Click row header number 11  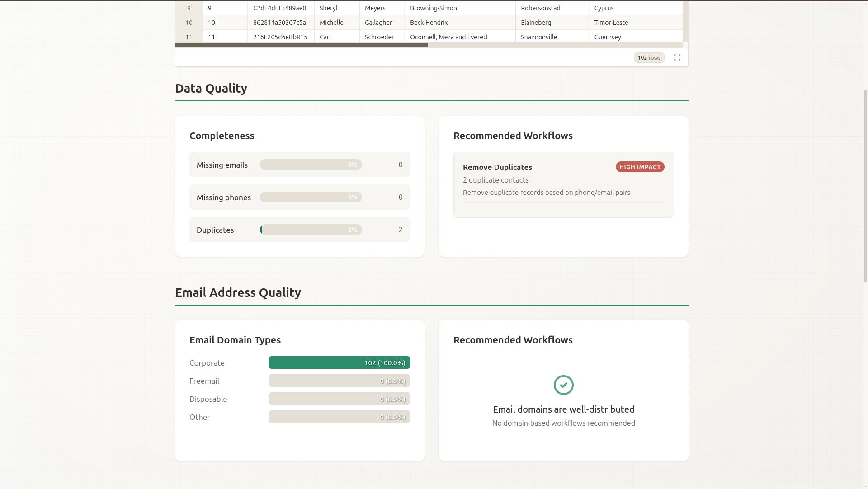[189, 37]
